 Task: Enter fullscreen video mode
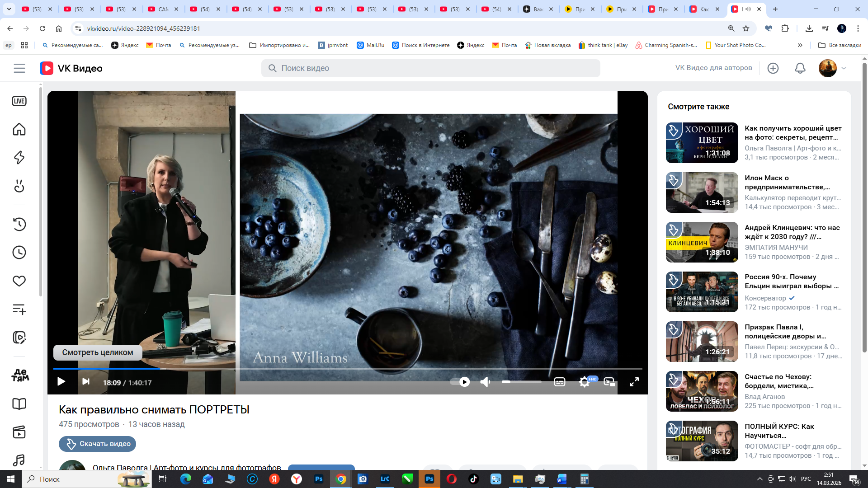point(634,382)
